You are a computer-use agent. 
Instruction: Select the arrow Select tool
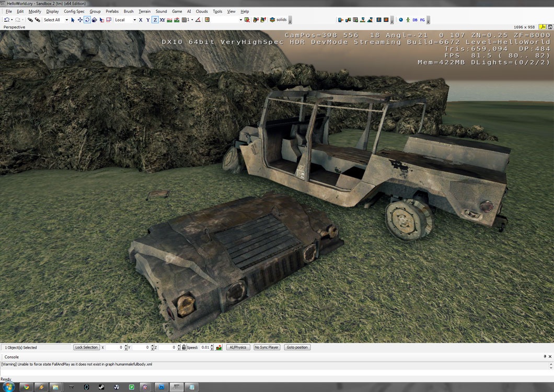(x=73, y=20)
